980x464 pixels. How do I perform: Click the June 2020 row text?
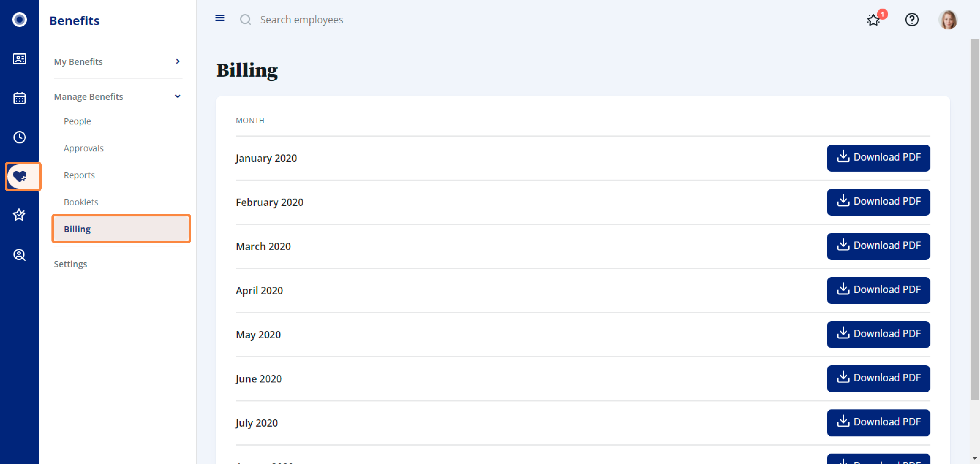coord(259,379)
